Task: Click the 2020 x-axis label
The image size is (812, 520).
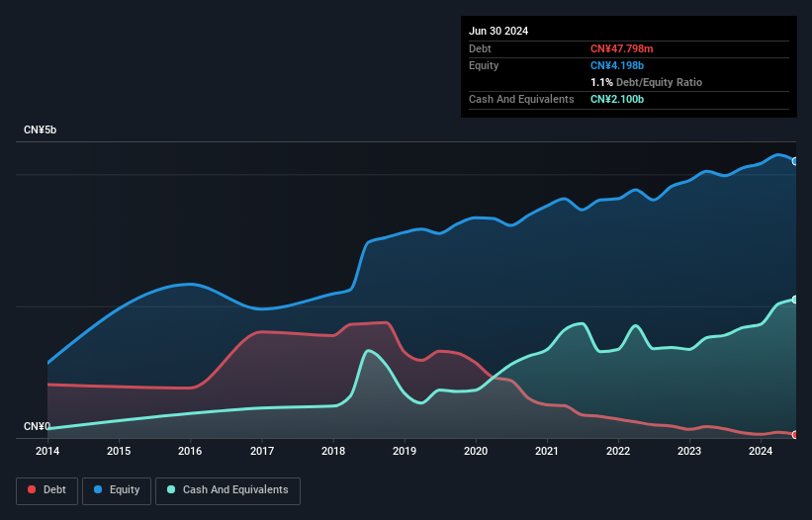Action: [476, 451]
